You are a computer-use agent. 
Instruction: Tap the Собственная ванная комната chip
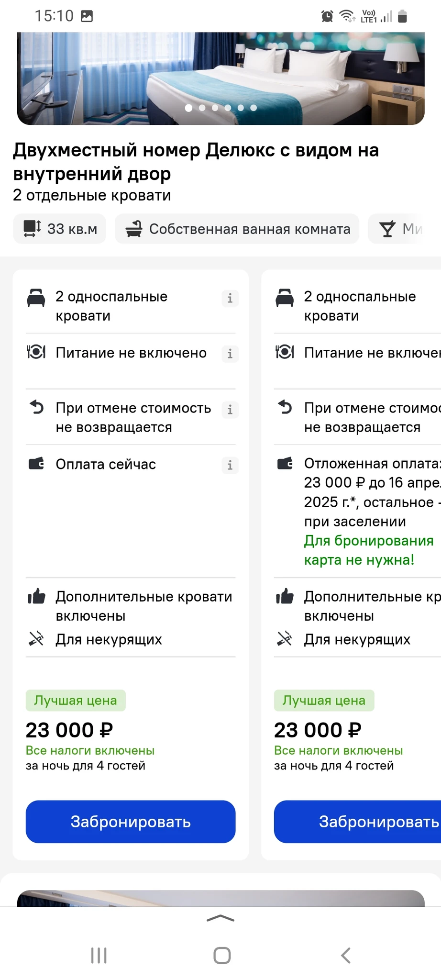[237, 229]
